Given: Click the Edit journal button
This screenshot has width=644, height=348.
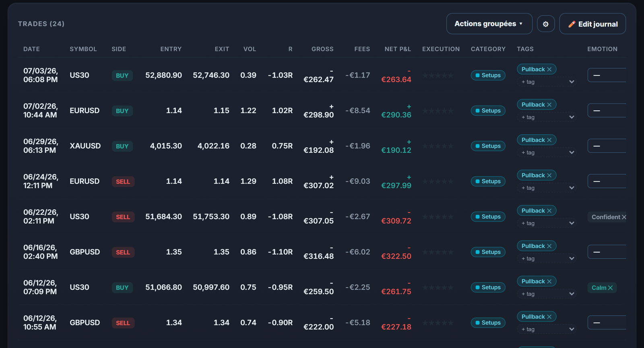Looking at the screenshot, I should [x=592, y=24].
